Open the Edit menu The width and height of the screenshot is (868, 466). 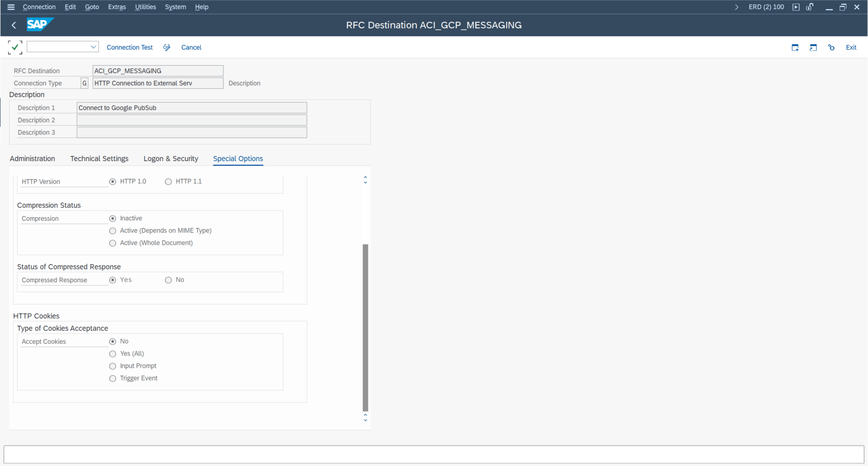(70, 7)
